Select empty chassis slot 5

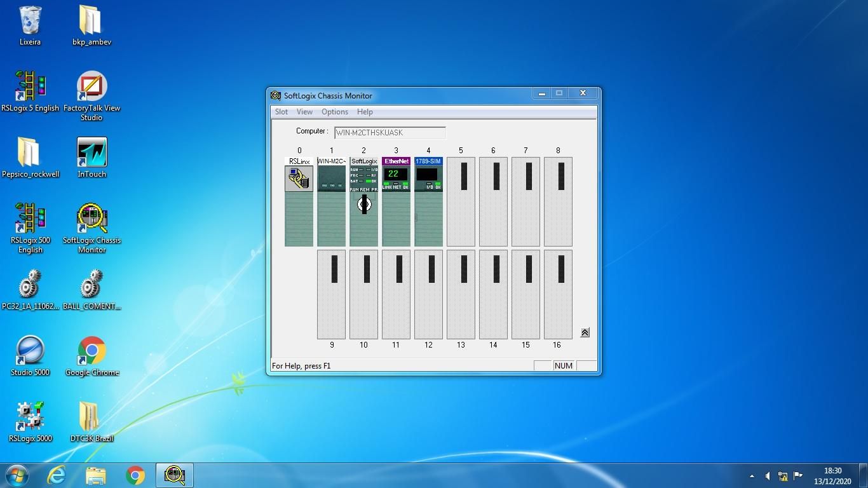click(x=461, y=201)
